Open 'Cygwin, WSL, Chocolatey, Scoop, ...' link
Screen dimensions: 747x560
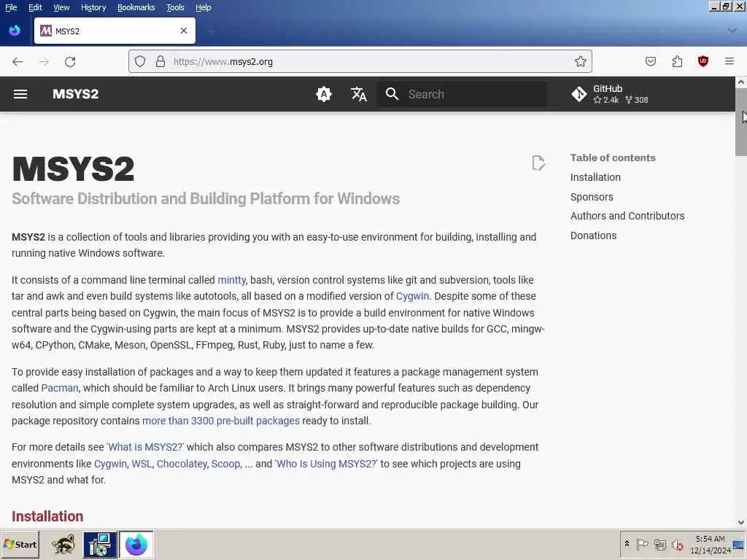click(x=173, y=464)
